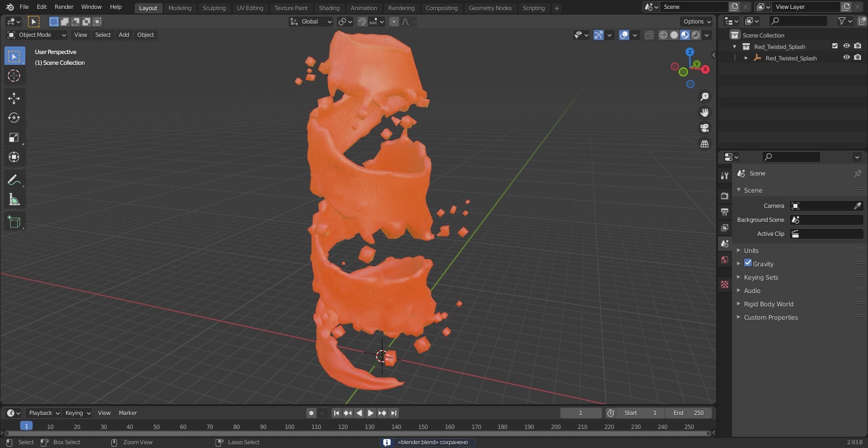The image size is (868, 448).
Task: Hide Red_Twisted_Splash collection in viewport
Action: point(846,46)
